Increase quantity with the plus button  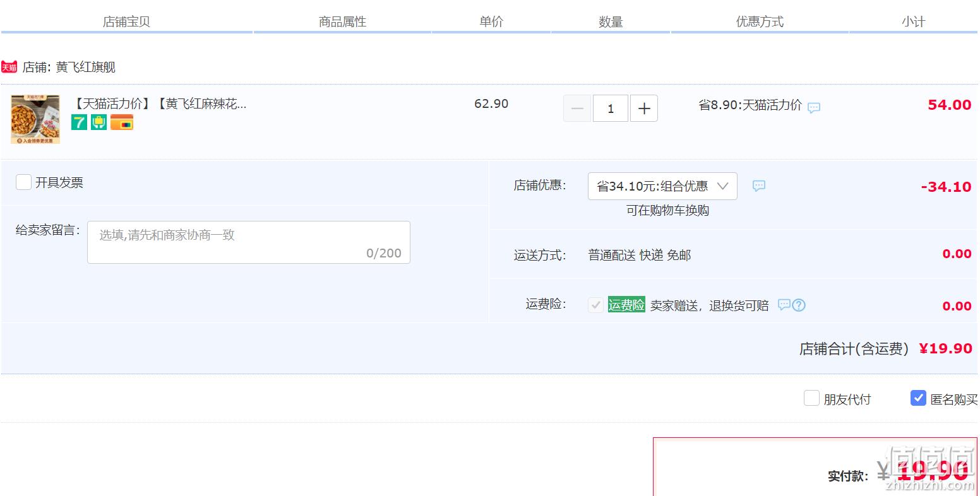644,109
